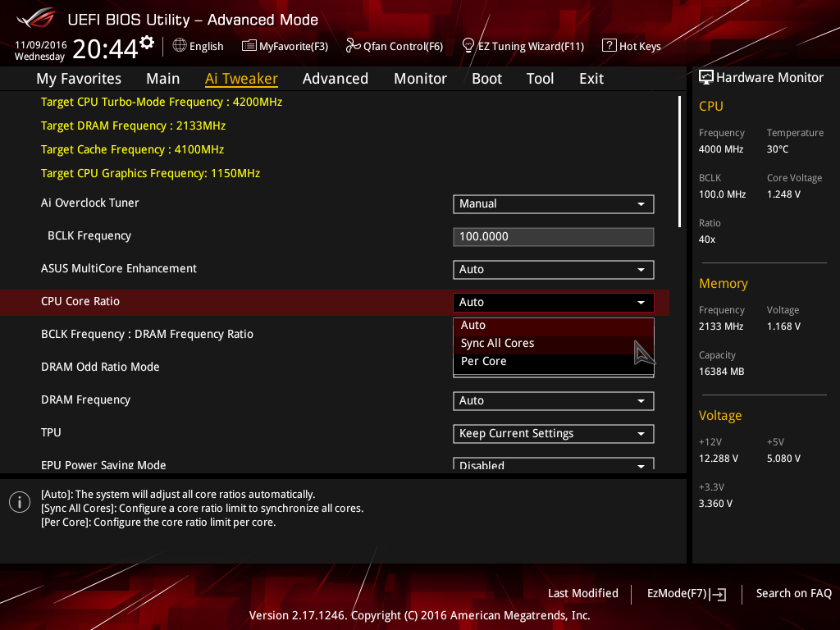Open My Favorites tab
The height and width of the screenshot is (630, 840).
point(79,79)
